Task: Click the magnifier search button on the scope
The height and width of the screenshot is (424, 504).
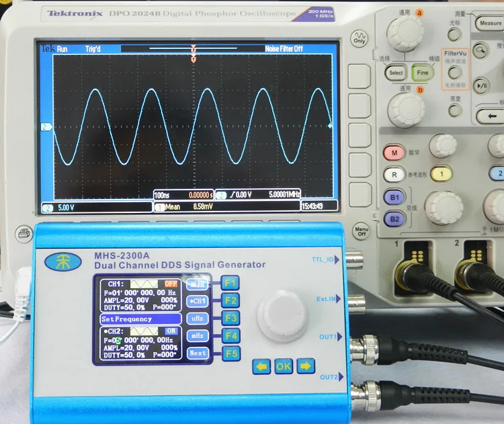Action: pyautogui.click(x=480, y=50)
